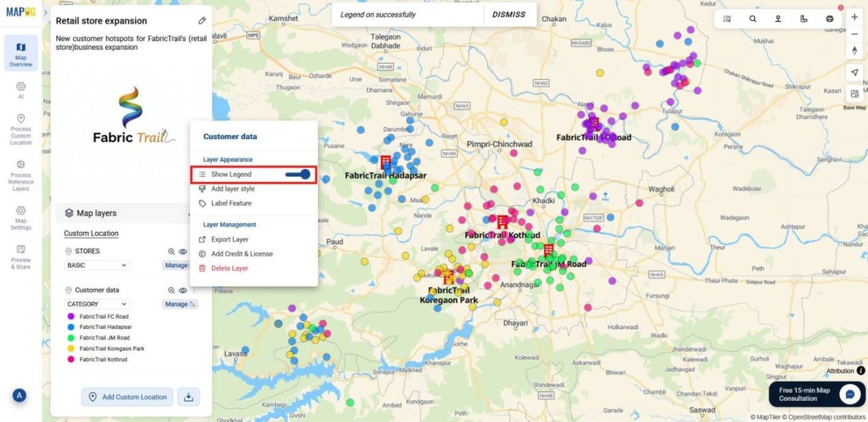
Task: Open the BASIC style dropdown for STORES
Action: point(96,265)
